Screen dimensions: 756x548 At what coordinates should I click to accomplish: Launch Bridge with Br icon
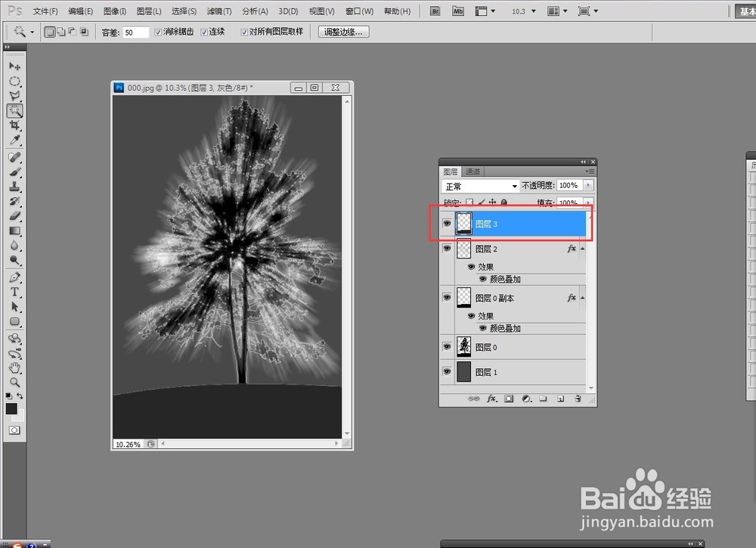435,11
